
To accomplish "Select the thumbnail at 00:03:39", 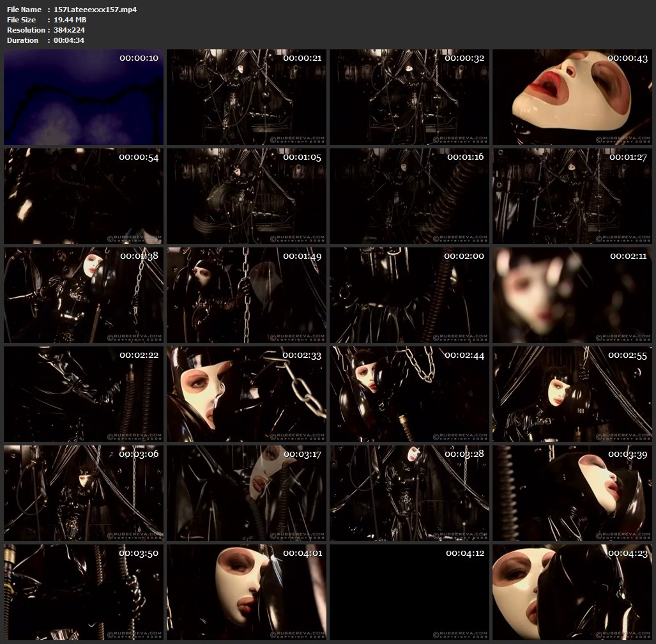I will click(572, 493).
